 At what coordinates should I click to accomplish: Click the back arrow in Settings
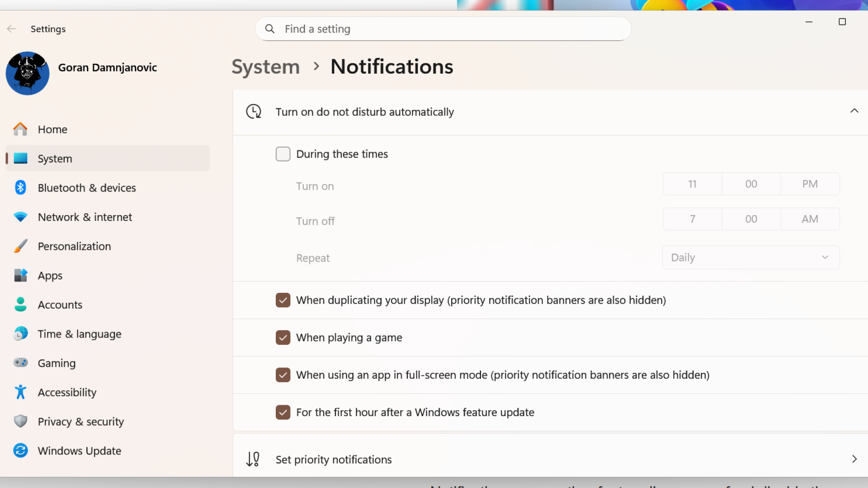coord(11,29)
